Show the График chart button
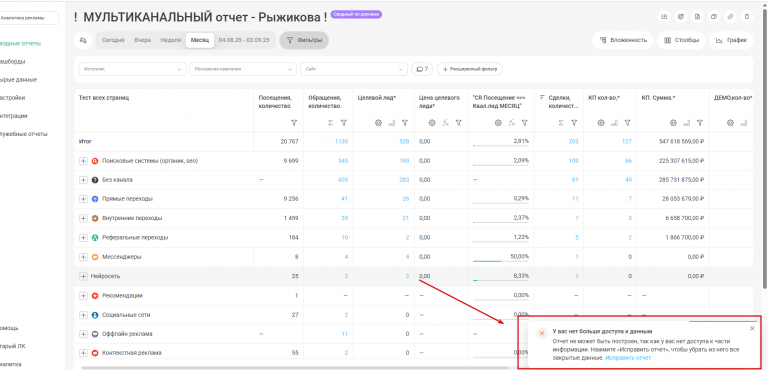768x370 pixels. [x=731, y=40]
